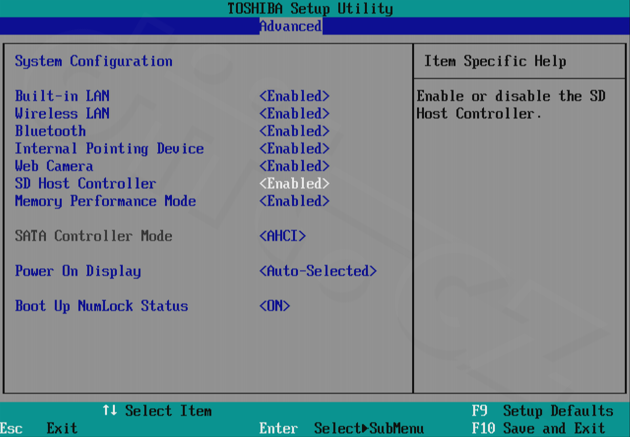The height and width of the screenshot is (437, 630).
Task: Change Memory Performance Mode Enabled value
Action: (x=294, y=201)
